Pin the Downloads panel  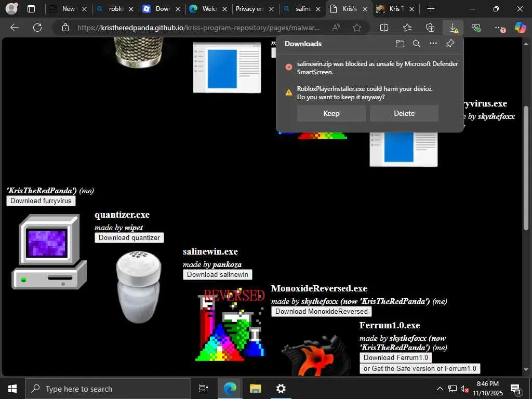[450, 44]
